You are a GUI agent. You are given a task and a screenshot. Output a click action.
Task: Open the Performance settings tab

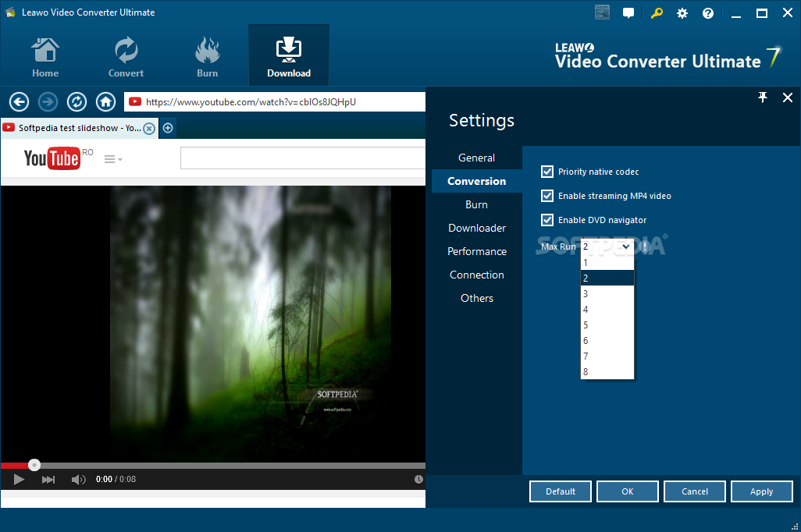click(476, 252)
